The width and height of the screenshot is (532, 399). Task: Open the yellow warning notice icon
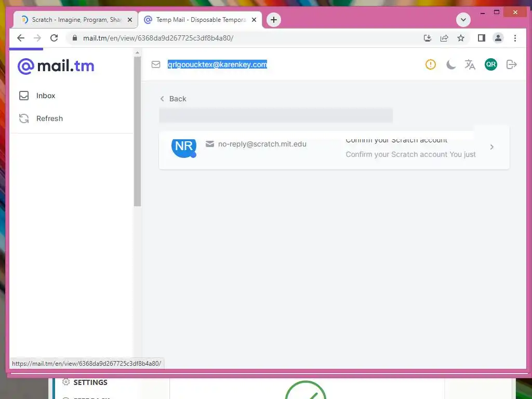(x=431, y=64)
